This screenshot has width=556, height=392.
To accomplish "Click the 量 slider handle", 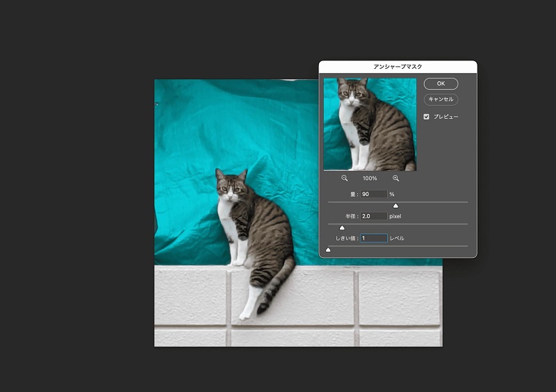I will [x=396, y=206].
